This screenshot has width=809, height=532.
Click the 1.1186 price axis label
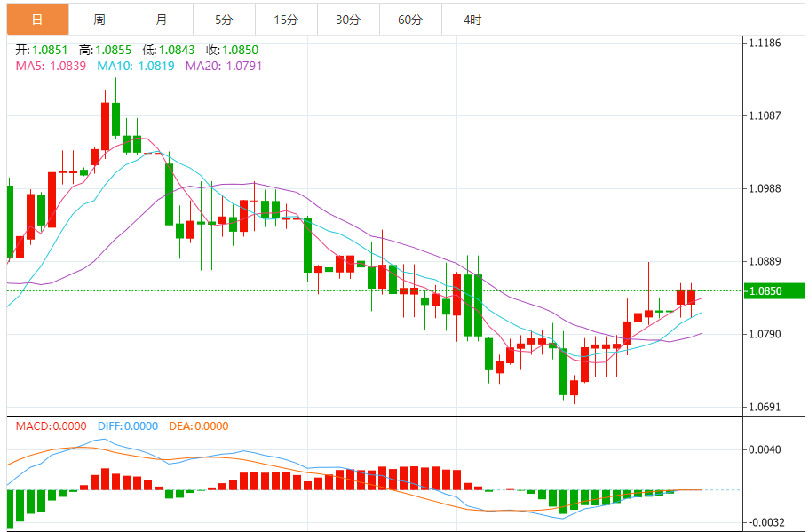coord(765,43)
